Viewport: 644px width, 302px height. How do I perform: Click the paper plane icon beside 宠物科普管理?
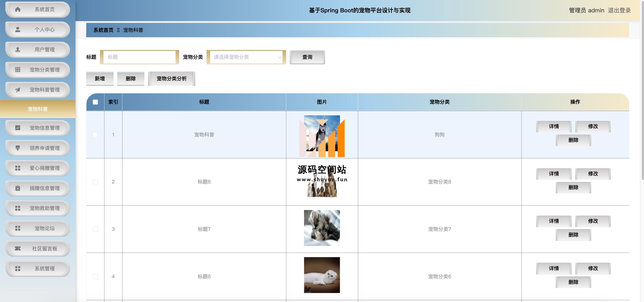point(18,90)
